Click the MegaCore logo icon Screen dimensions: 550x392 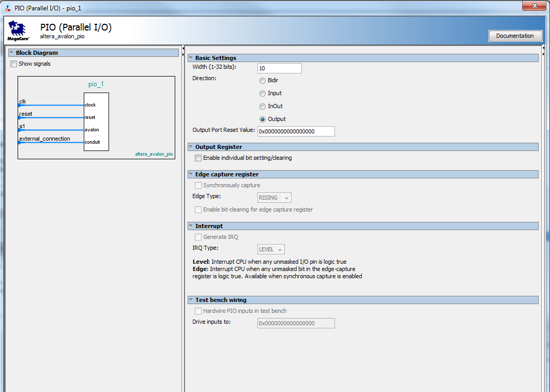pos(18,31)
